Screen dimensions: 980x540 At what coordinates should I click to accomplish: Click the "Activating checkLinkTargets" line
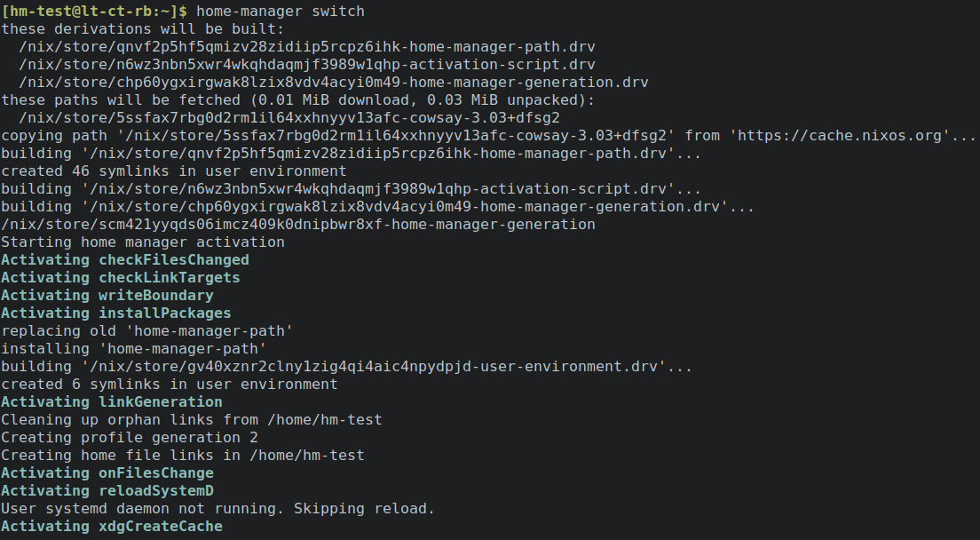tap(121, 278)
